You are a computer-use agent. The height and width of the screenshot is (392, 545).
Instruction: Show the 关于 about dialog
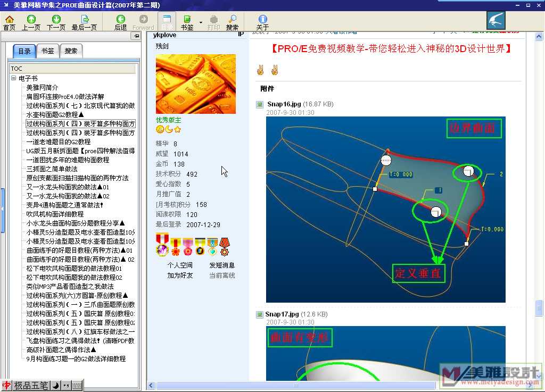(x=262, y=22)
